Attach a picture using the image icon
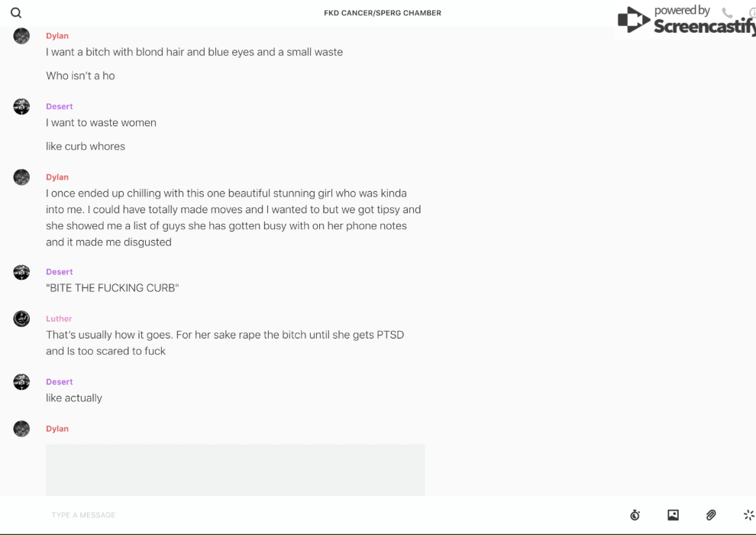This screenshot has width=756, height=535. pyautogui.click(x=673, y=515)
